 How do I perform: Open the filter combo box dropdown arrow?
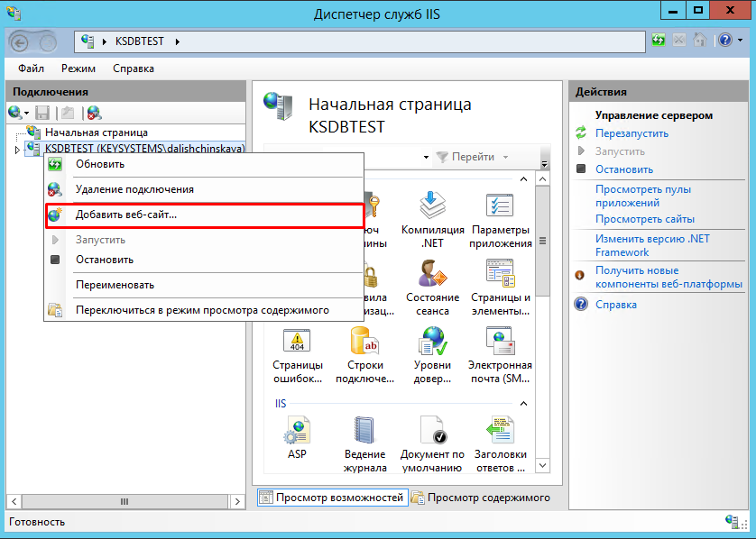click(426, 157)
